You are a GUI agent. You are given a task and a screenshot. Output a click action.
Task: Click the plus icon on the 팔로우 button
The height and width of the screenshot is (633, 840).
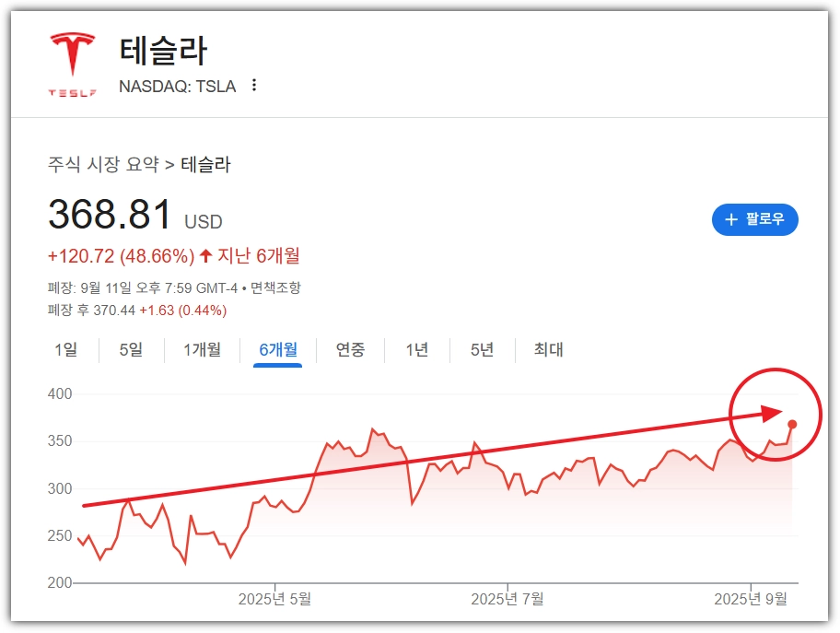pos(731,219)
